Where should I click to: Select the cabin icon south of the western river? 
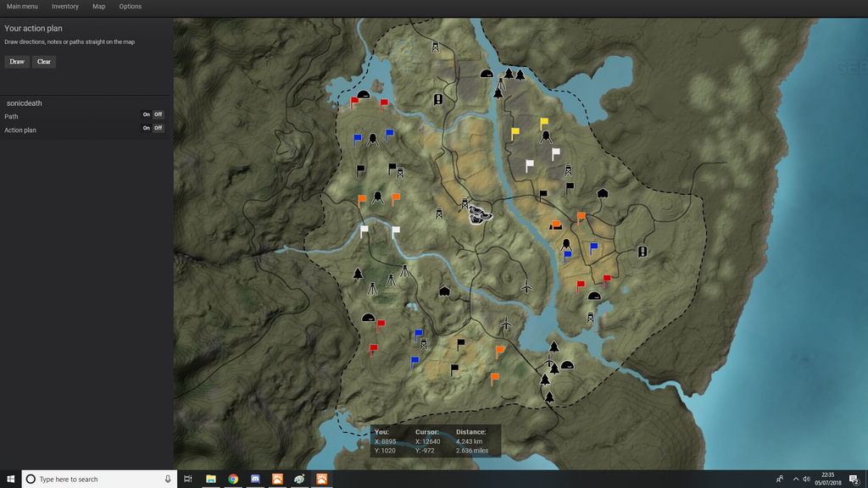444,291
